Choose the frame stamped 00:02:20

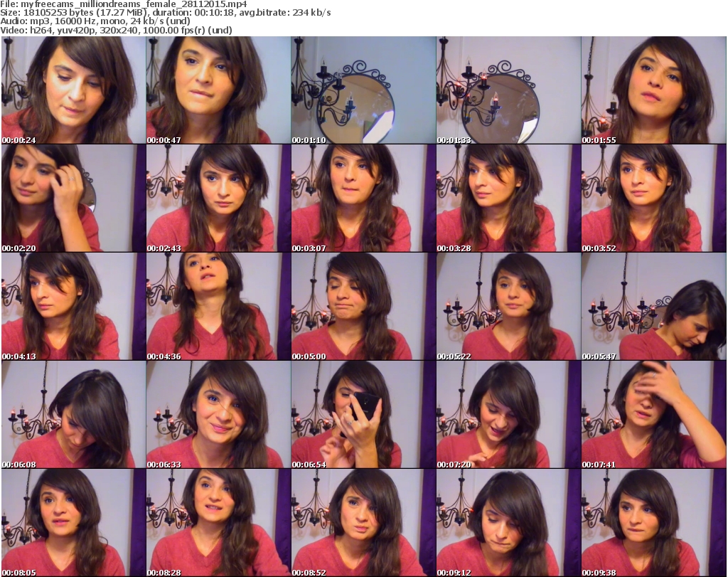point(73,198)
